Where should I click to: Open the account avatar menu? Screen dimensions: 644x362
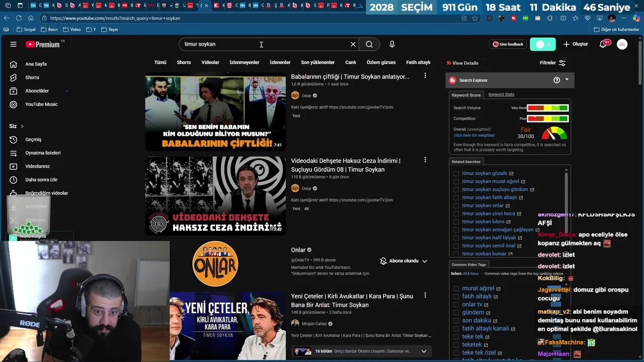coord(622,44)
